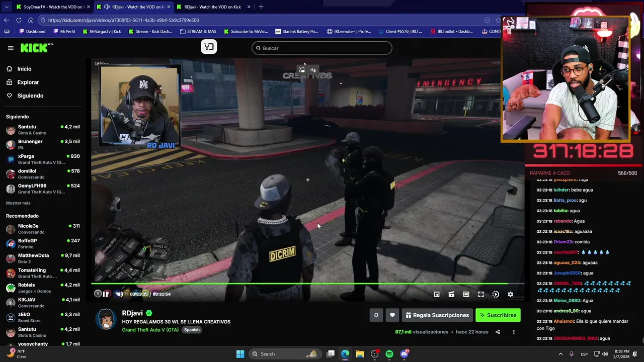Image resolution: width=644 pixels, height=362 pixels.
Task: Enter fullscreen video mode
Action: pos(481,295)
